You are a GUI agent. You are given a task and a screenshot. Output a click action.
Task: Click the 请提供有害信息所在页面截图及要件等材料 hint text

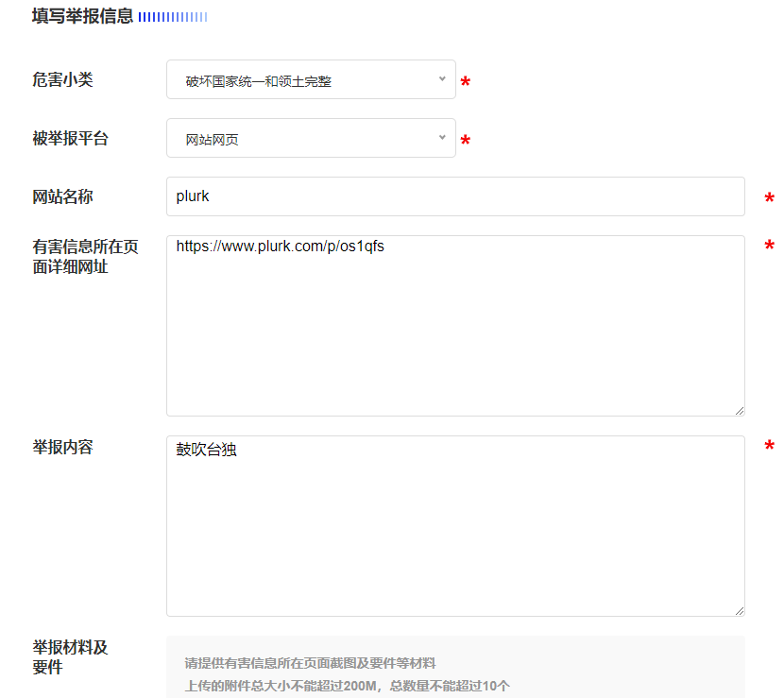pos(310,663)
